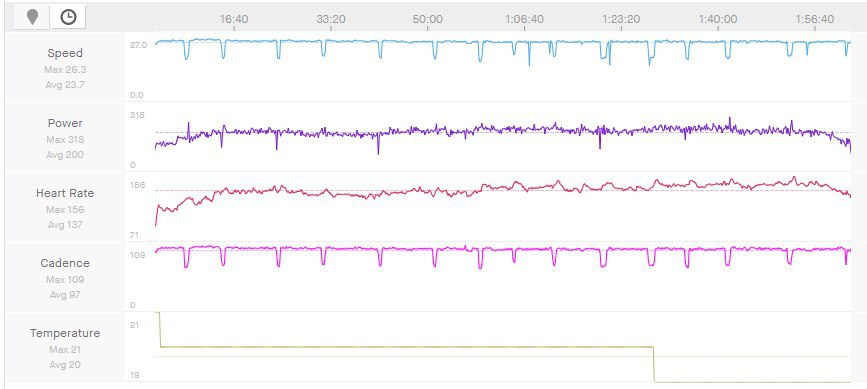Click the 71 heart rate axis label
The height and width of the screenshot is (389, 867).
[134, 235]
